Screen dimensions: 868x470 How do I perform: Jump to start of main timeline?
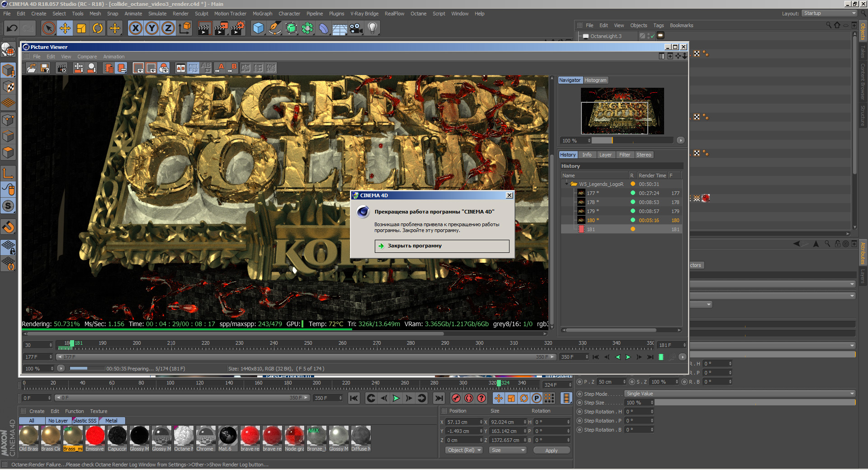click(x=354, y=398)
